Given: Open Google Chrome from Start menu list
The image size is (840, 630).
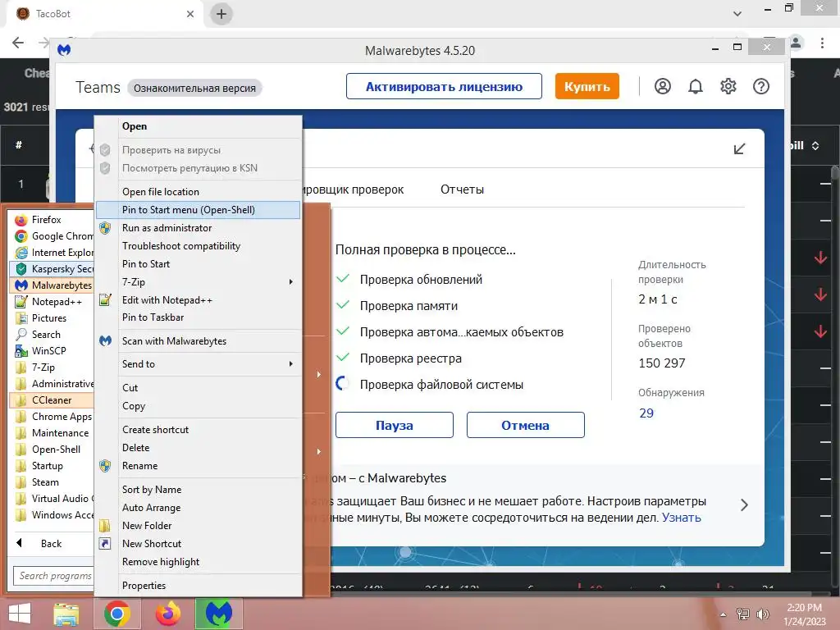Looking at the screenshot, I should coord(52,236).
